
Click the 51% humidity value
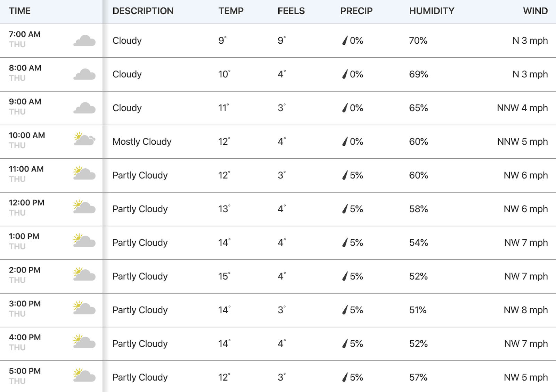coord(418,310)
